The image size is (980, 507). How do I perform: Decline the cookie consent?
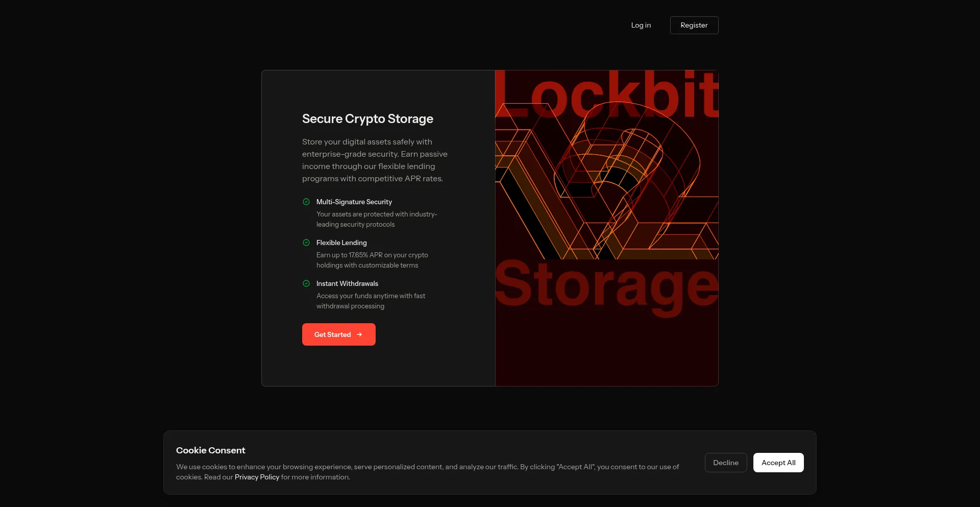(x=725, y=463)
